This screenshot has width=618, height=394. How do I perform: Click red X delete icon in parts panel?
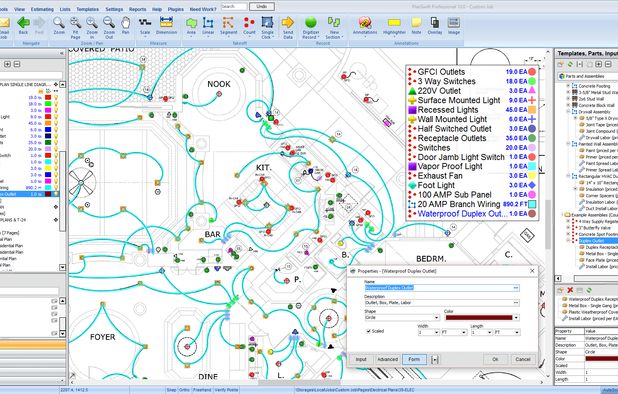[570, 290]
